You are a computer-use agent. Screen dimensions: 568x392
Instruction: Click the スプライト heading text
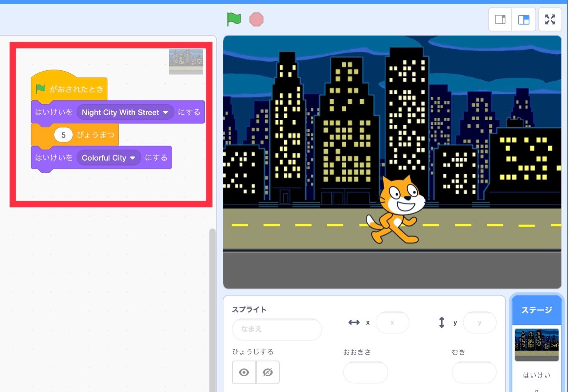pos(249,310)
